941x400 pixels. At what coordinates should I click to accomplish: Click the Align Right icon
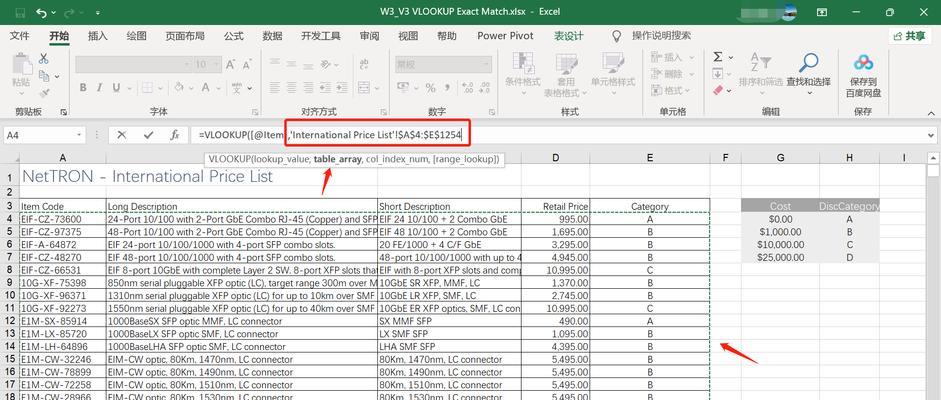(307, 88)
